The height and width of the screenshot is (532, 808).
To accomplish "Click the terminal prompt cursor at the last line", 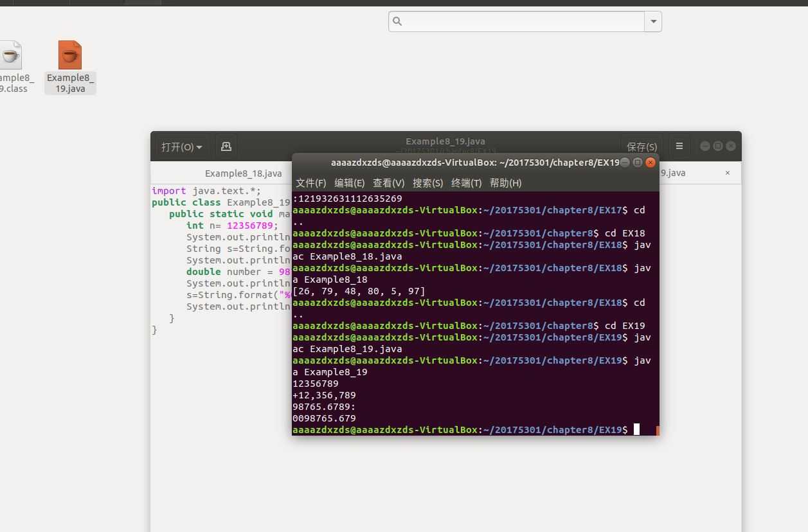I will click(x=636, y=429).
